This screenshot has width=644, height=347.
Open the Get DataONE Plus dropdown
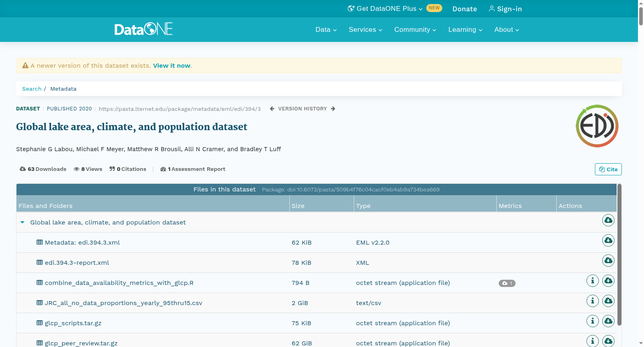pos(385,8)
